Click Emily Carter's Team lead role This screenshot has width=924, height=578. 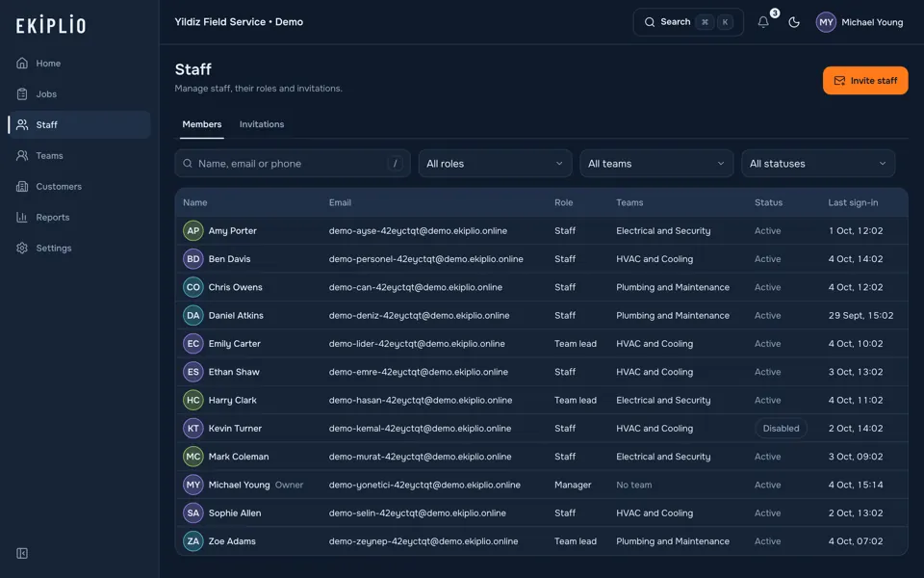pos(576,343)
